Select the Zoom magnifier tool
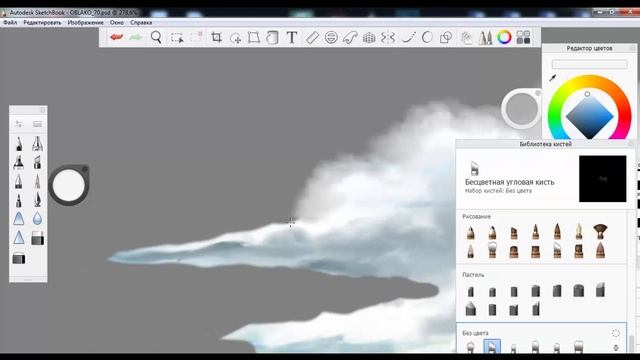The height and width of the screenshot is (360, 640). (156, 38)
